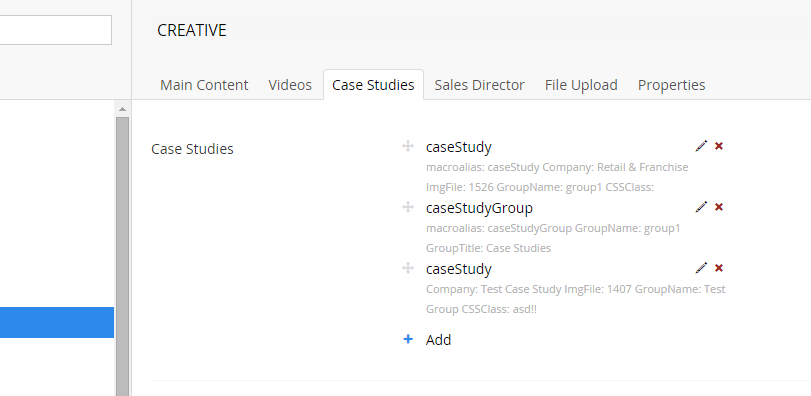Click the move handle of Test Case Study item
The height and width of the screenshot is (396, 811).
(x=408, y=268)
